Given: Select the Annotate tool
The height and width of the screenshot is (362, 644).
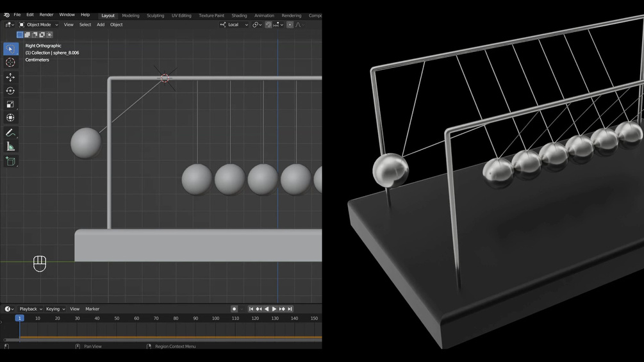Looking at the screenshot, I should click(x=10, y=133).
